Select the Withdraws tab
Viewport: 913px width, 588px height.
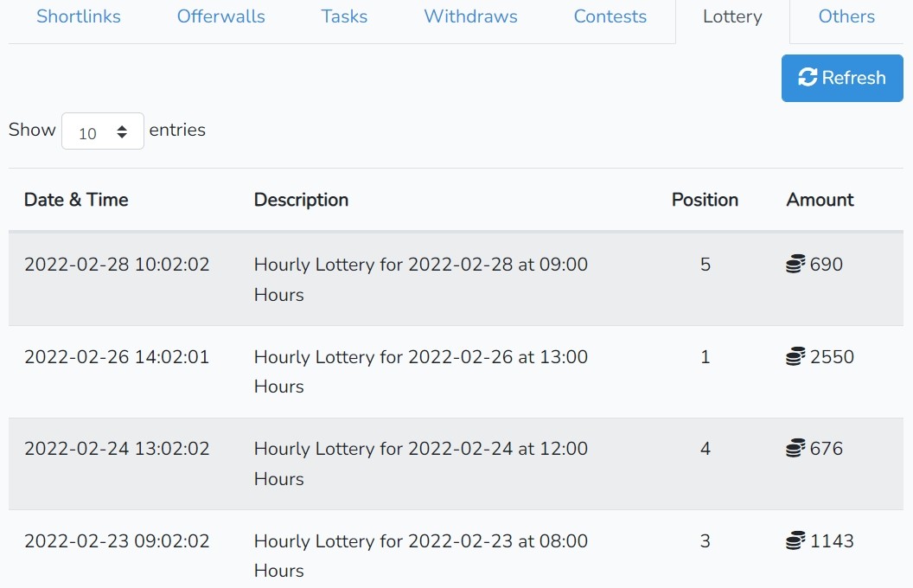[x=470, y=16]
